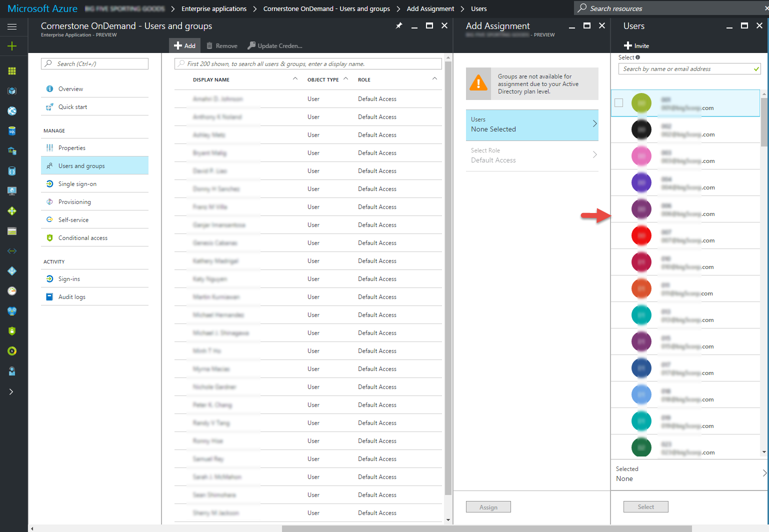The image size is (769, 532).
Task: Open the Help and support person icon in sidebar
Action: [x=12, y=371]
